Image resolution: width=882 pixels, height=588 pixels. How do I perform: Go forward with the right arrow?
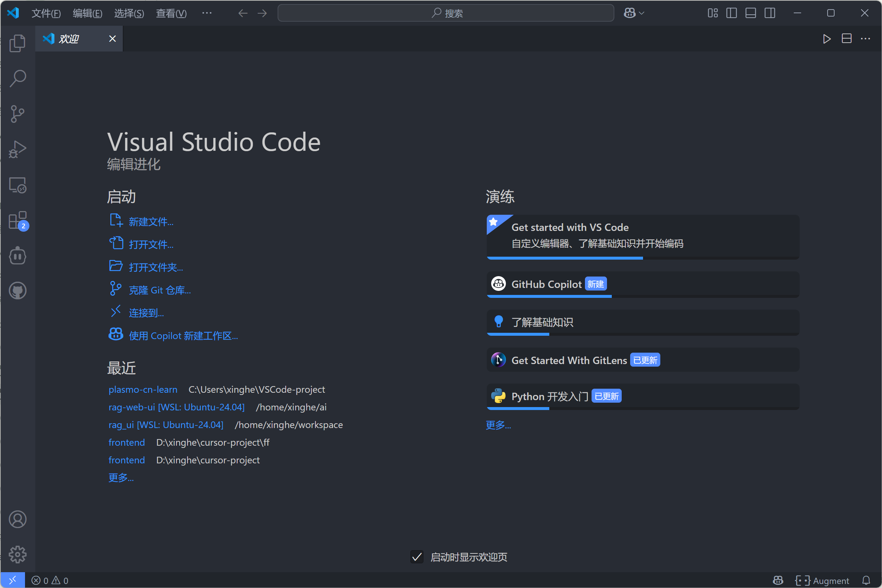click(x=262, y=14)
